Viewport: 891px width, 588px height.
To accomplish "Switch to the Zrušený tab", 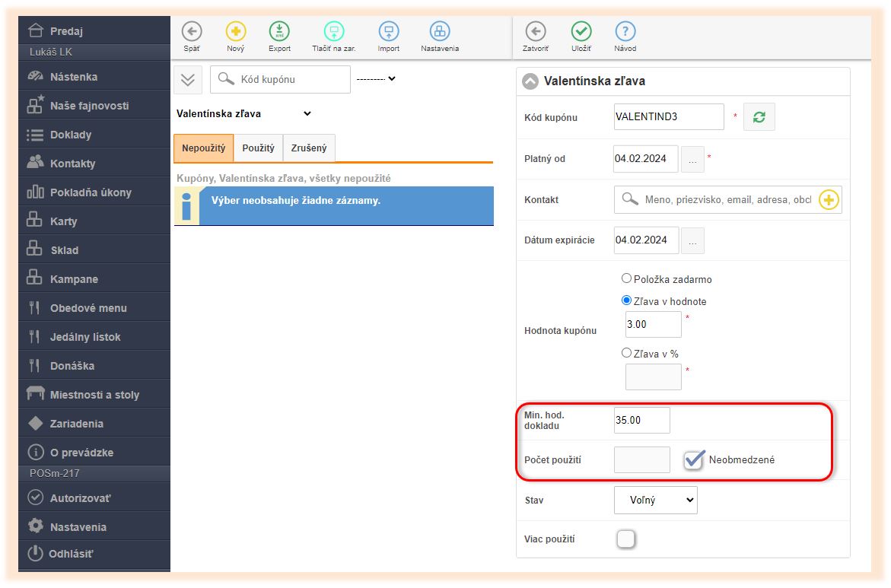I will 309,148.
